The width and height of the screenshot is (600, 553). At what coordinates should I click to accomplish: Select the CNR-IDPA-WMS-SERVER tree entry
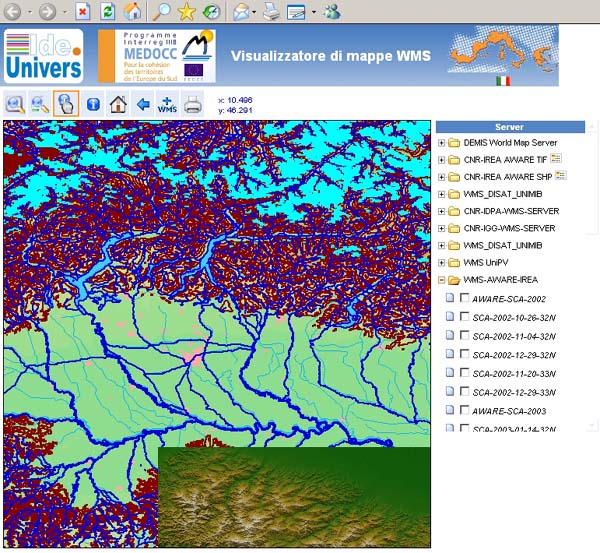[x=511, y=211]
